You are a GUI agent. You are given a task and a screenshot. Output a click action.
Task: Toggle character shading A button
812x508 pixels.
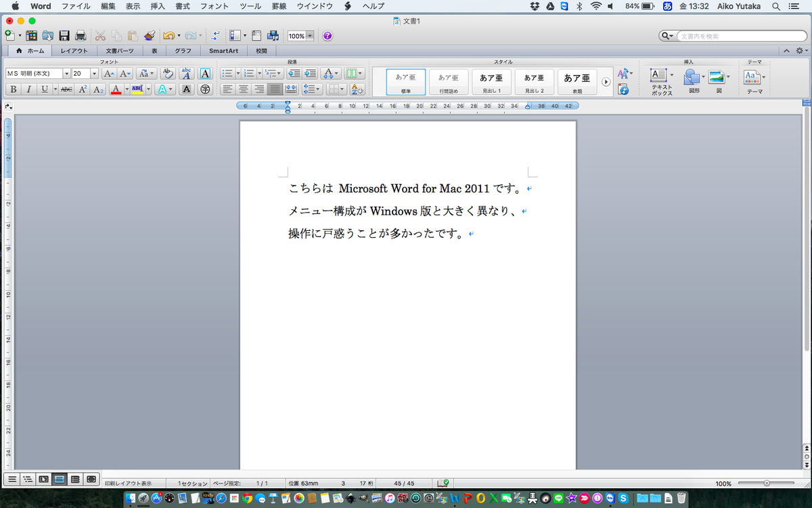[x=187, y=89]
